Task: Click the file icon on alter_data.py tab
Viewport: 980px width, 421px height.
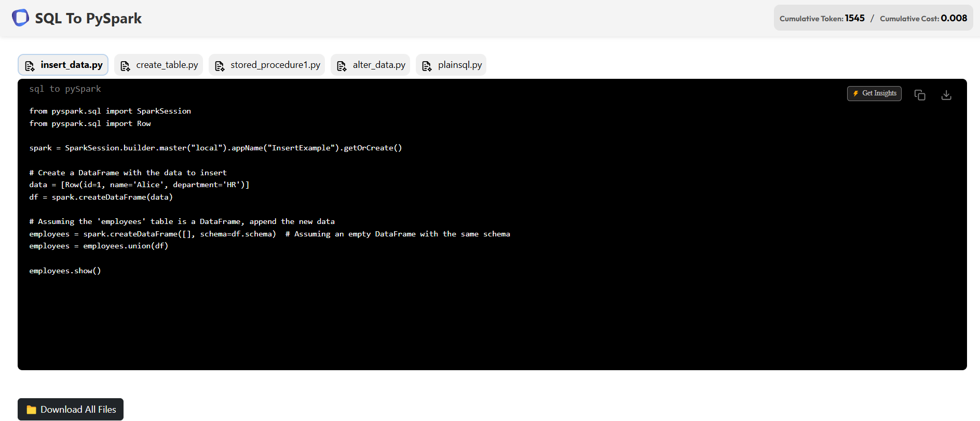Action: (342, 65)
